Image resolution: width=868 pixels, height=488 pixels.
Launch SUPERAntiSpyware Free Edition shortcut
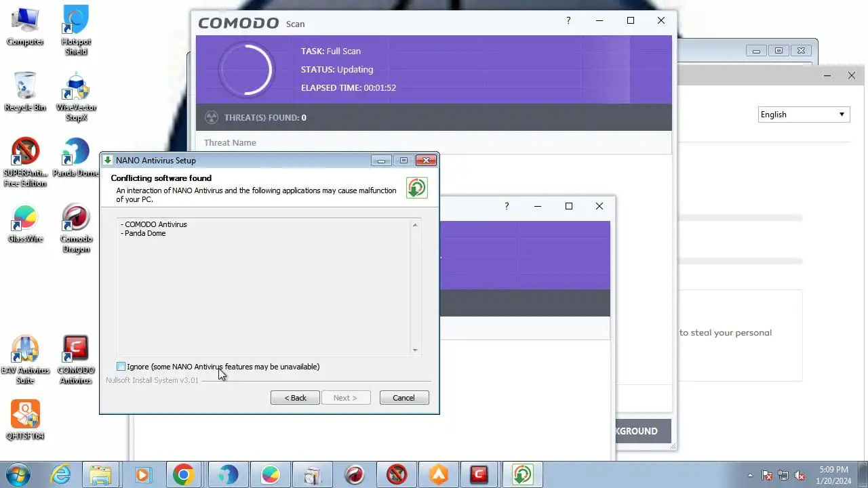[25, 163]
